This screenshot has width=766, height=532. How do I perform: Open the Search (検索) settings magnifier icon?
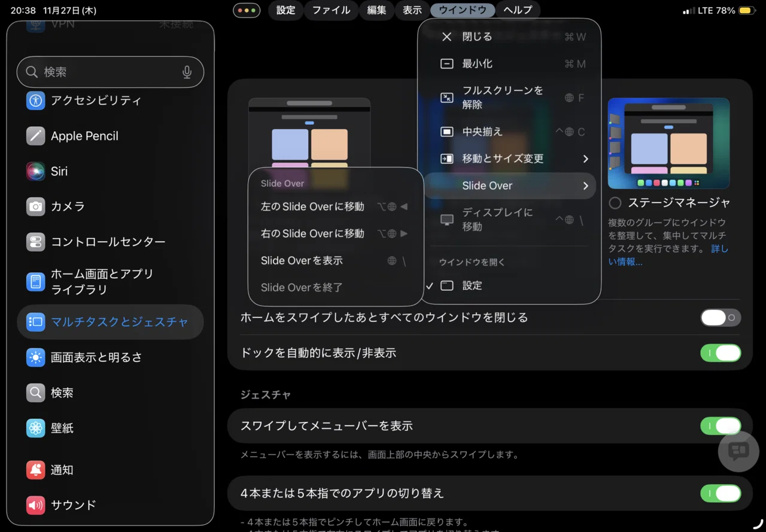pos(36,393)
